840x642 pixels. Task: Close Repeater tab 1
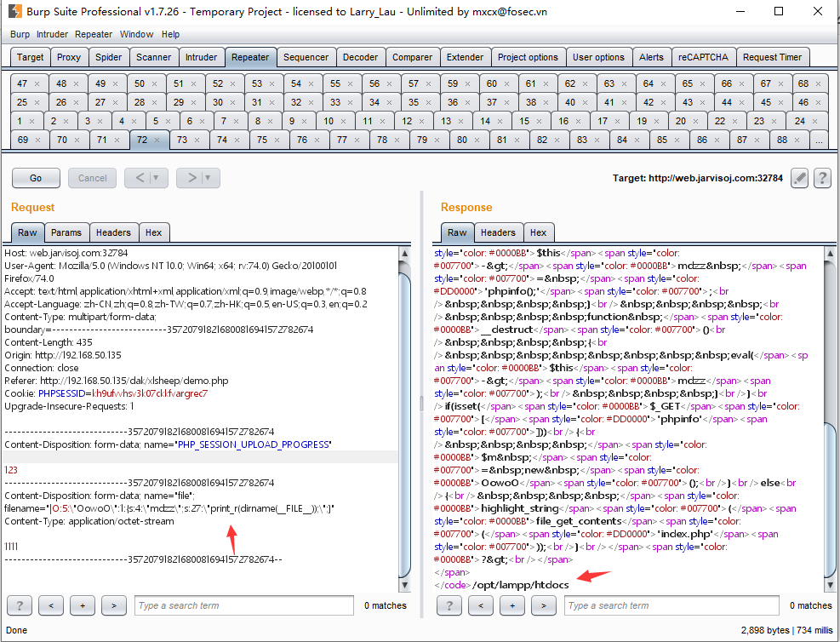click(32, 121)
